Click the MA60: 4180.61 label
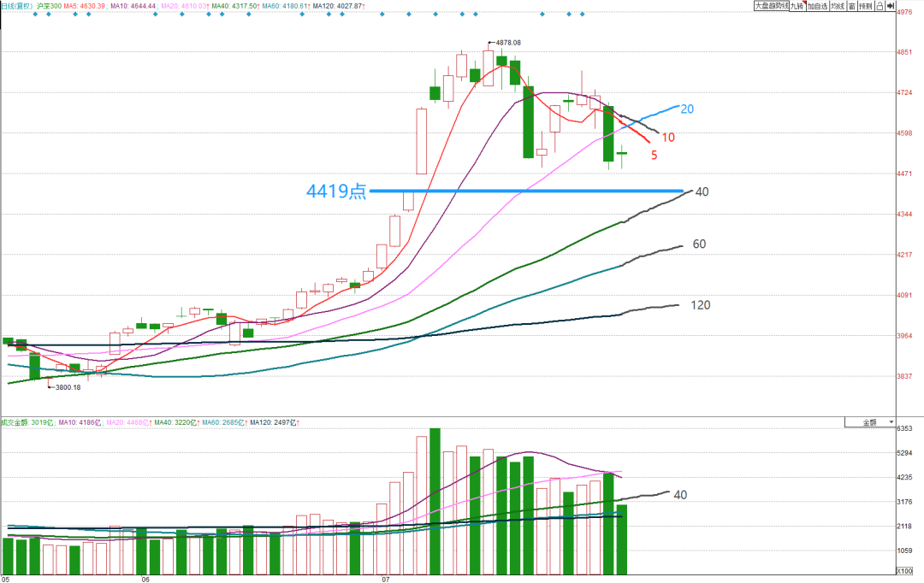 point(285,6)
